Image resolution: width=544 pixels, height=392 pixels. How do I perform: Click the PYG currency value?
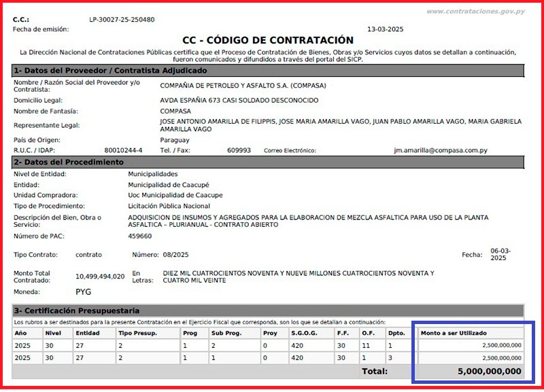coord(83,292)
